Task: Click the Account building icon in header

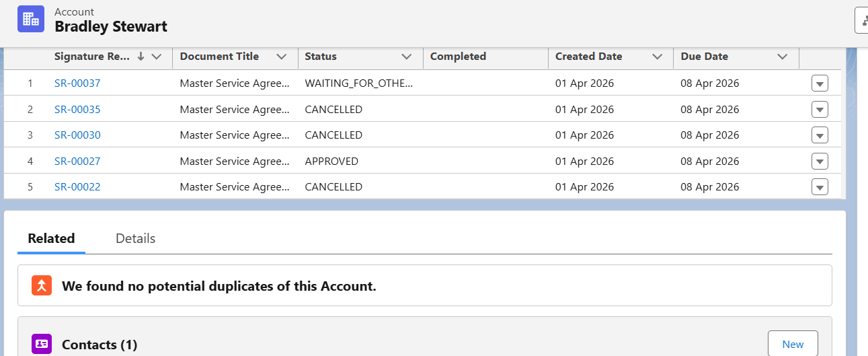Action: (x=31, y=19)
